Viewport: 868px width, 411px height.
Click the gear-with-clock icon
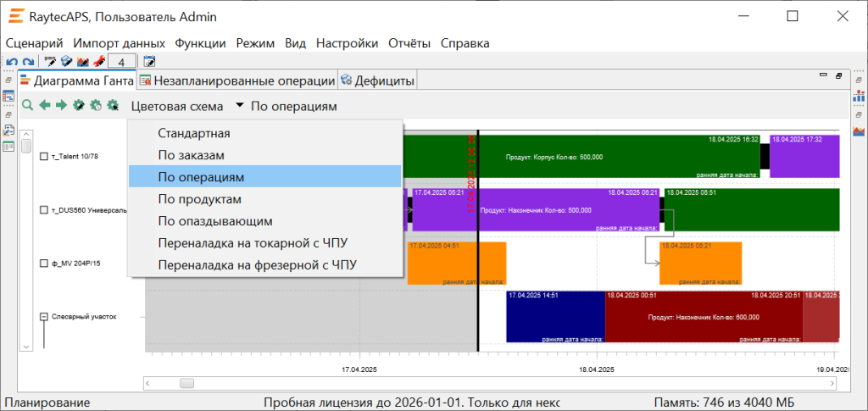tap(96, 105)
